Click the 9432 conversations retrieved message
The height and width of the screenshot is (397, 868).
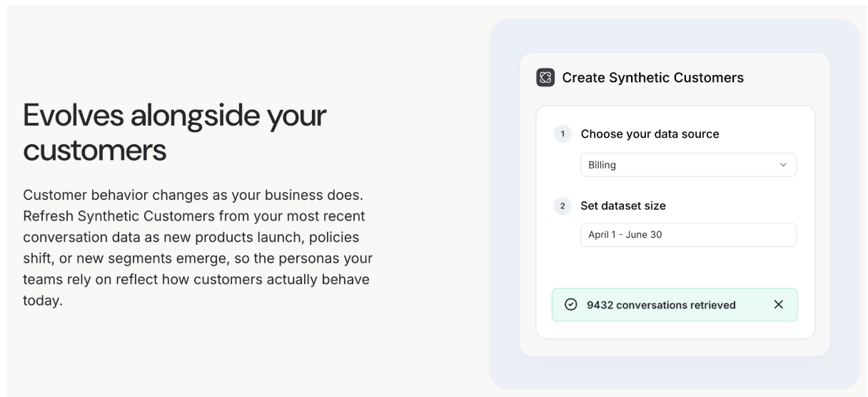(661, 305)
